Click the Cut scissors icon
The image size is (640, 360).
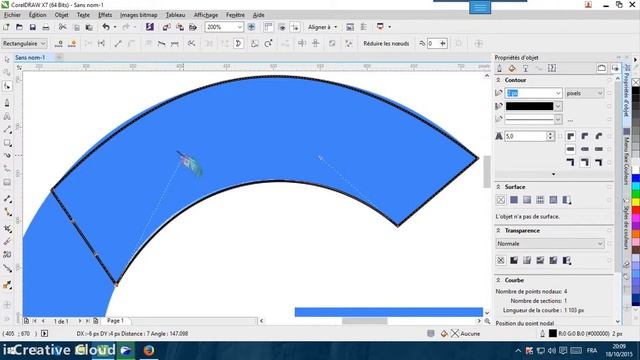(x=62, y=27)
